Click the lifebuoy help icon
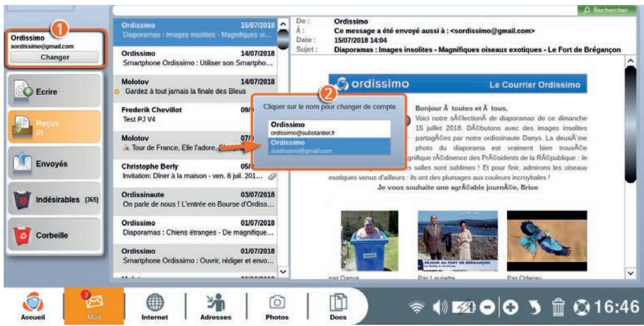The image size is (644, 326). (582, 308)
